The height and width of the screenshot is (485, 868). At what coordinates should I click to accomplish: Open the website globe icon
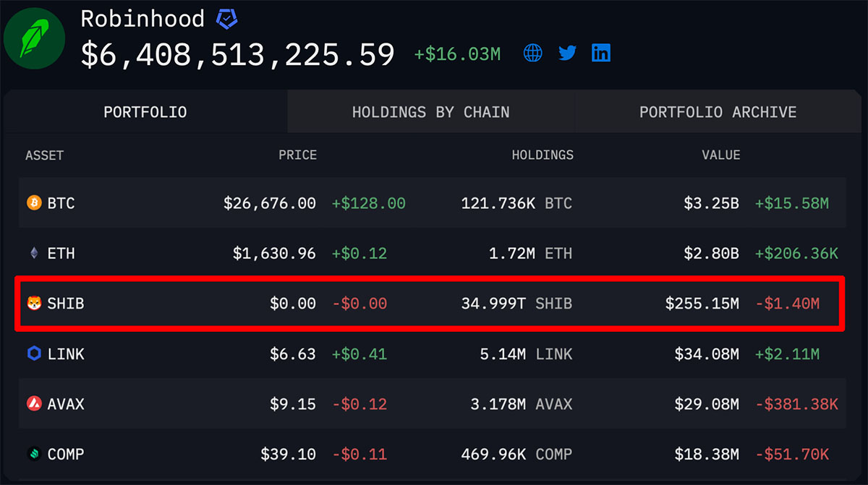pos(533,53)
